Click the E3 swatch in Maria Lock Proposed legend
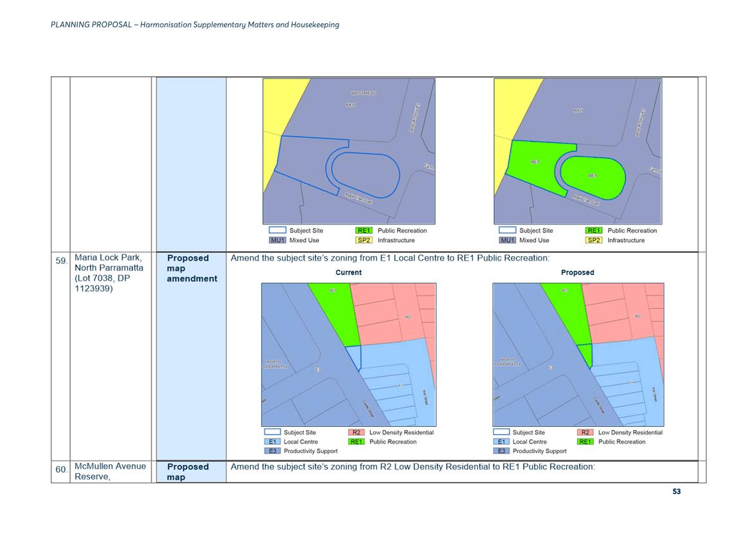 pyautogui.click(x=501, y=451)
